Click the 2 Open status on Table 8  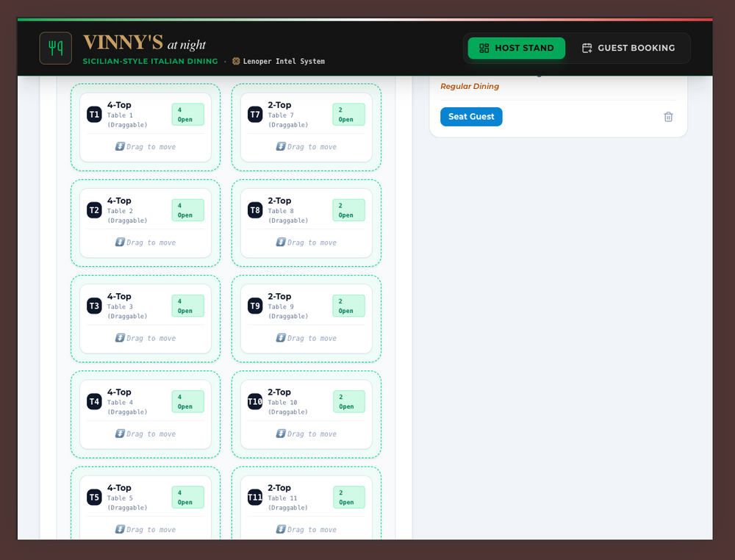tap(348, 210)
